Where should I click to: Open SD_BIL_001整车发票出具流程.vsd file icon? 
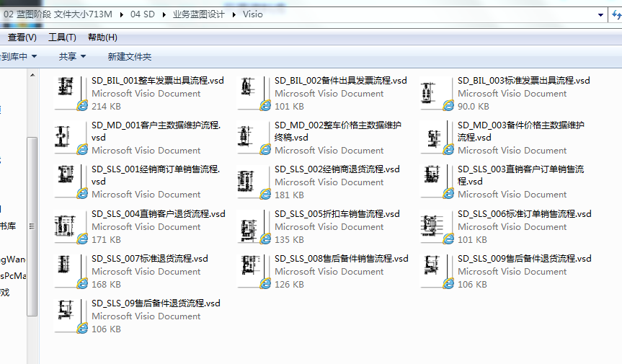(x=69, y=93)
